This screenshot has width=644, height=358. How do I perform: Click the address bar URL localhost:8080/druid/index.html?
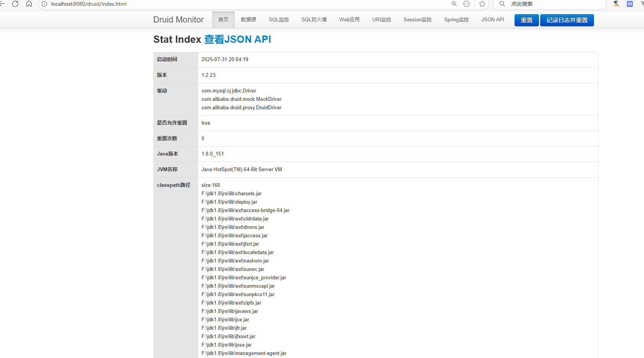[x=89, y=4]
